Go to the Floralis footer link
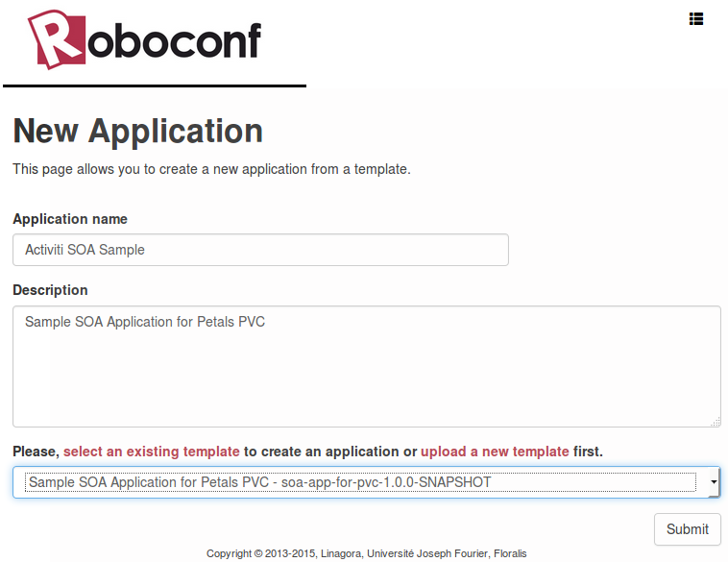Viewport: 728px width, 562px height. 510,553
